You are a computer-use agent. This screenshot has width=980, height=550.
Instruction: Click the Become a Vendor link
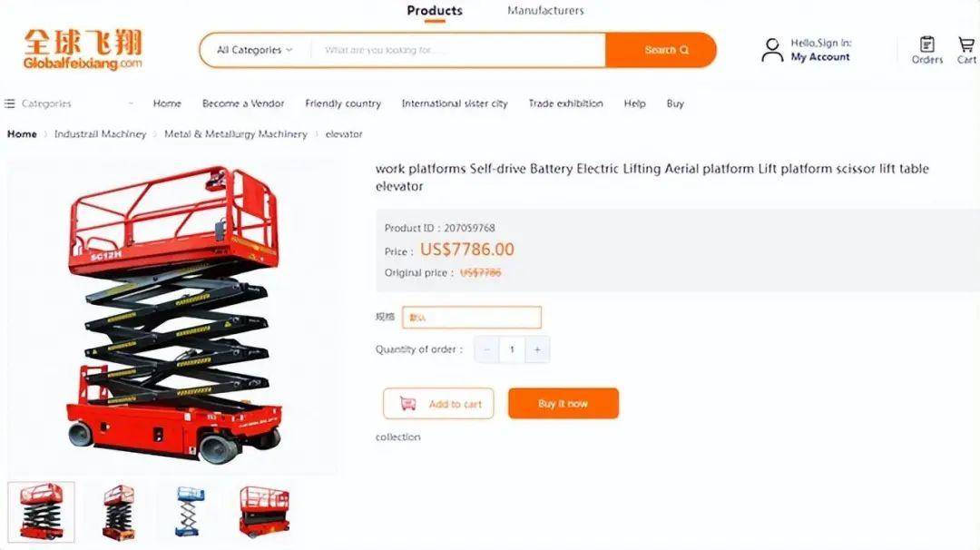click(243, 103)
